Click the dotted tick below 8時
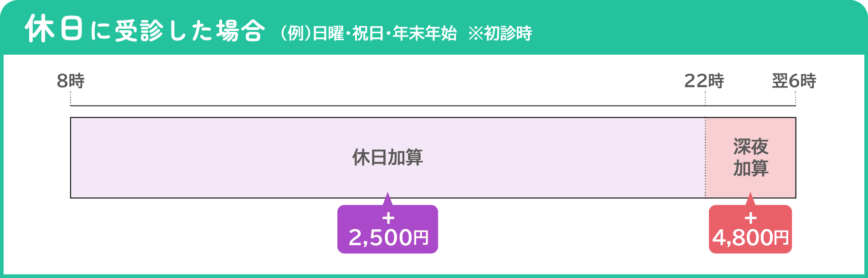868x278 pixels. [x=71, y=98]
